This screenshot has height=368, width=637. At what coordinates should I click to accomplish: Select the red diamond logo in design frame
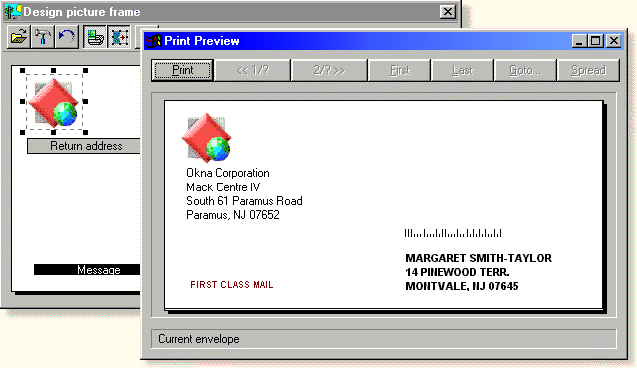tap(54, 102)
